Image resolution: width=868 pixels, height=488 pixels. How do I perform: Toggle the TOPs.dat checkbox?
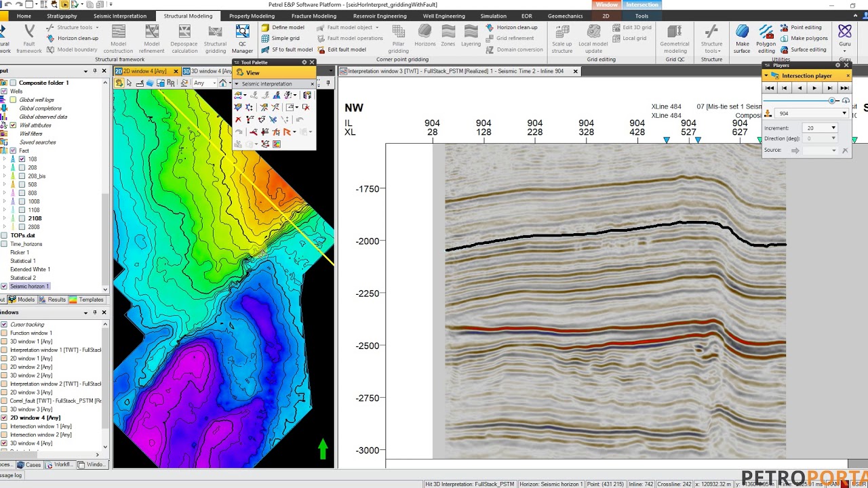coord(4,235)
